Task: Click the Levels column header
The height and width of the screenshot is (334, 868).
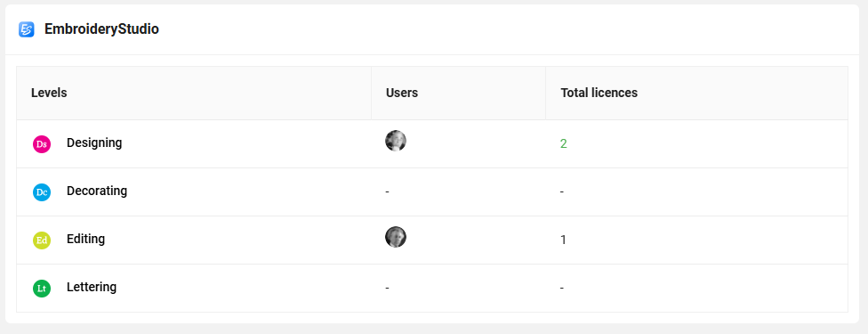Action: 49,93
